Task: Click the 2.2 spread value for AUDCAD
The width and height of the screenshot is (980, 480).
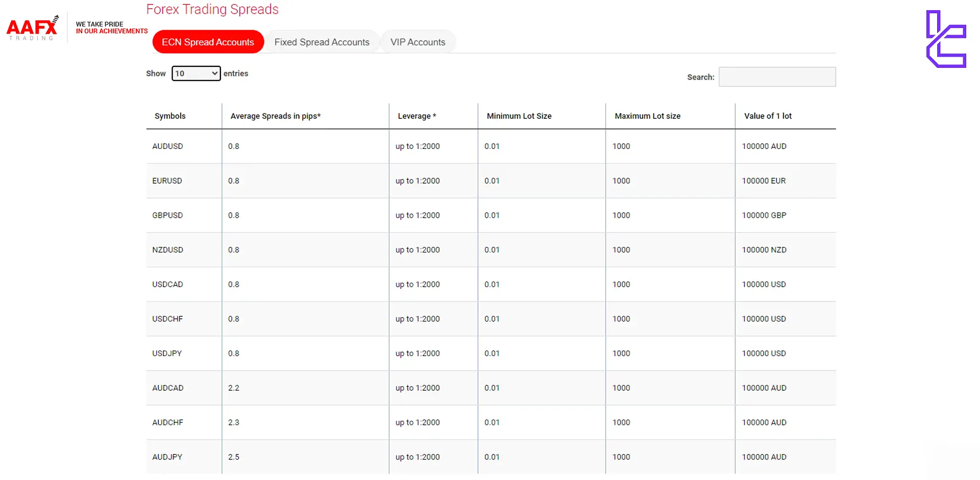Action: coord(234,388)
